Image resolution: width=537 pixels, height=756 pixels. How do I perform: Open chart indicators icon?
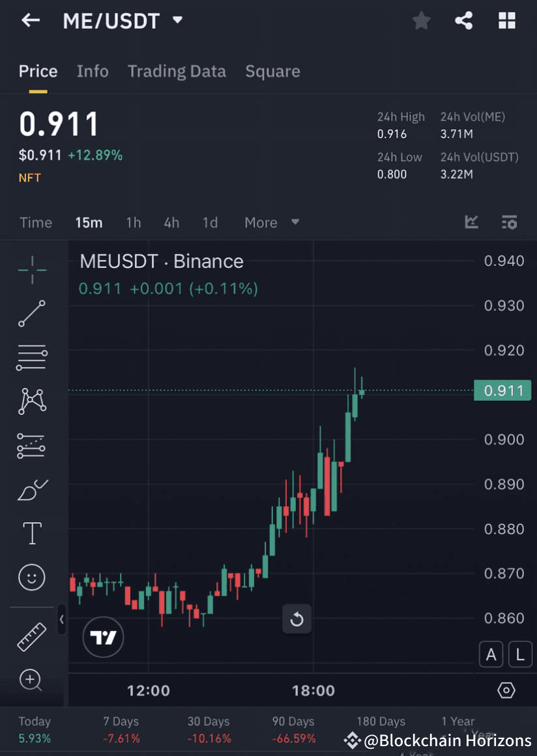471,222
